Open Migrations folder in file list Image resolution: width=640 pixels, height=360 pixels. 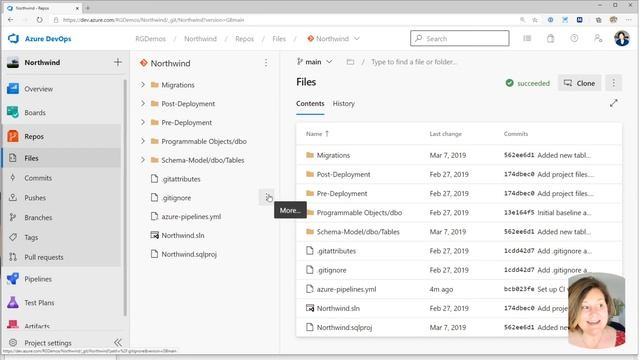click(333, 155)
